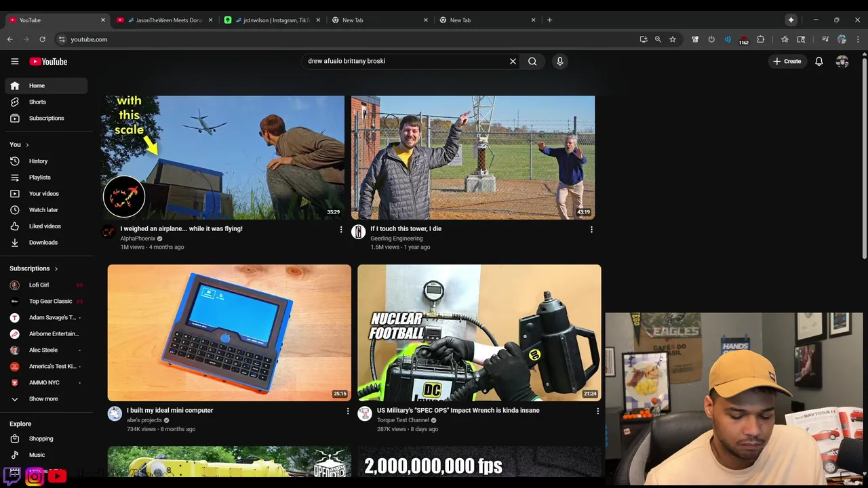Open browser zoom magnifier icon

tap(658, 39)
